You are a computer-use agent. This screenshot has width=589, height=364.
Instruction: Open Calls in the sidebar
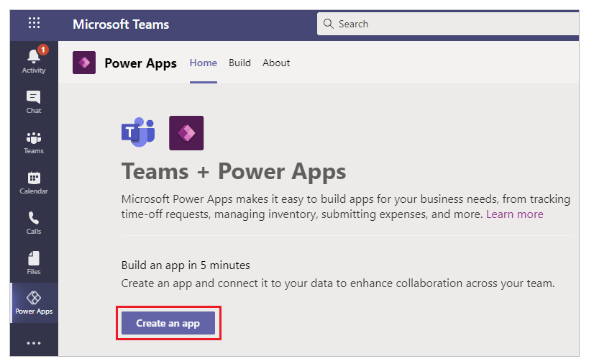point(34,223)
